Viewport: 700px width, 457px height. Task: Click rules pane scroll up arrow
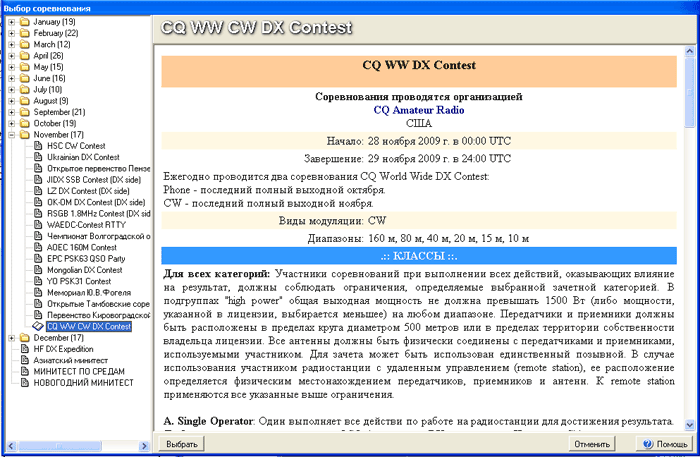pyautogui.click(x=689, y=51)
